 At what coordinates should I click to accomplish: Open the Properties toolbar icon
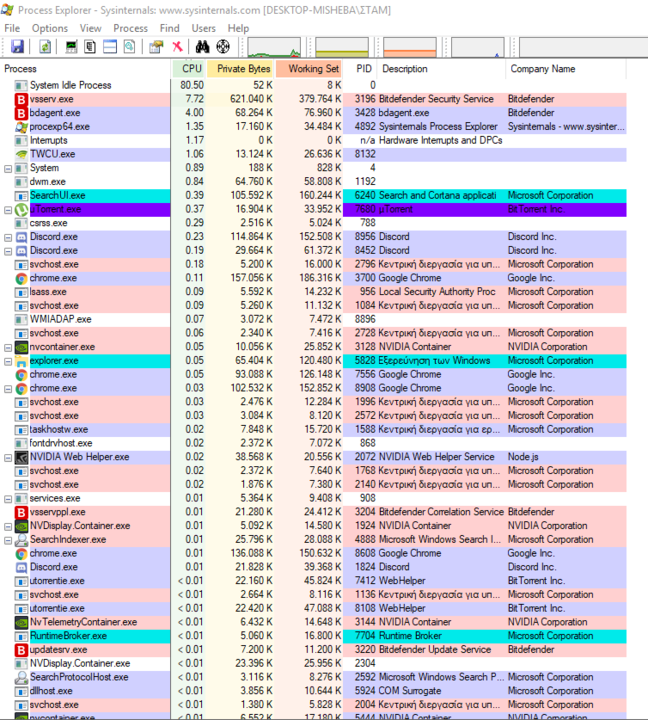(156, 46)
